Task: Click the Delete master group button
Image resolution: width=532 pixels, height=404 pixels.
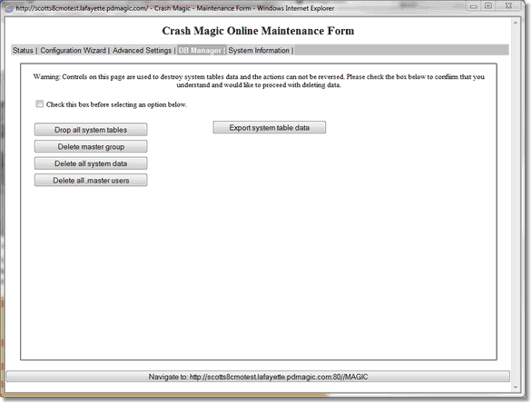Action: click(x=91, y=146)
